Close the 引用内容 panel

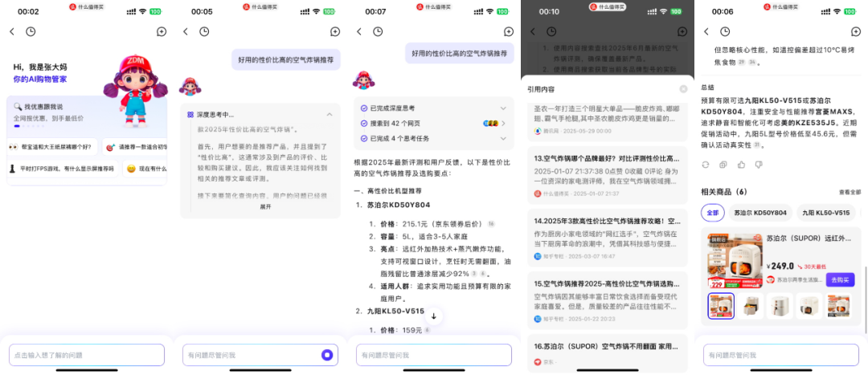click(683, 89)
